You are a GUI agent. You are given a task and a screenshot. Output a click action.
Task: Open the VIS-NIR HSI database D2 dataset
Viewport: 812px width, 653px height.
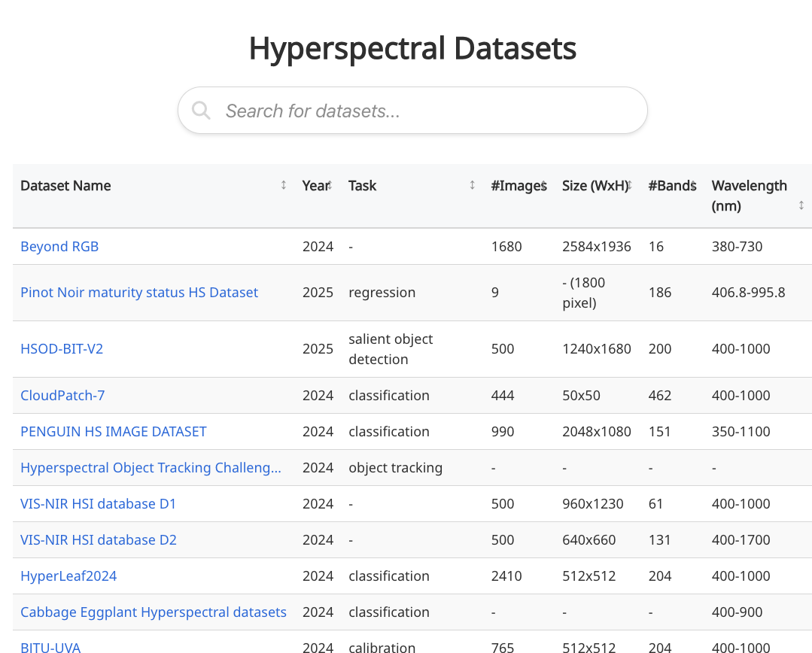pyautogui.click(x=98, y=539)
